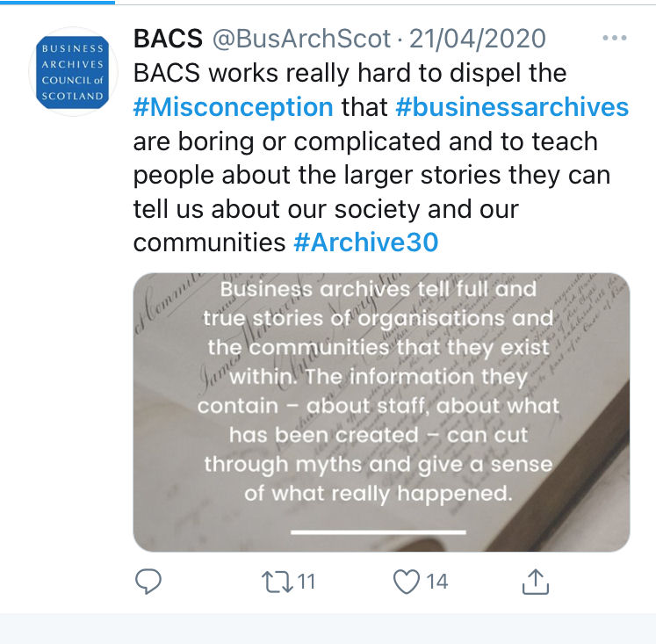
Task: Click the BACS display name
Action: (169, 39)
